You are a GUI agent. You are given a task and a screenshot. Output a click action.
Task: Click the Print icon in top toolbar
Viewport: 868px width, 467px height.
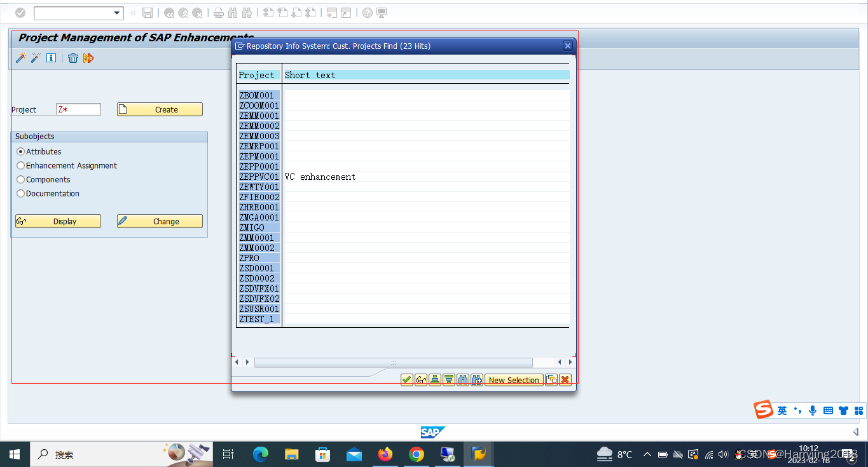(x=219, y=13)
